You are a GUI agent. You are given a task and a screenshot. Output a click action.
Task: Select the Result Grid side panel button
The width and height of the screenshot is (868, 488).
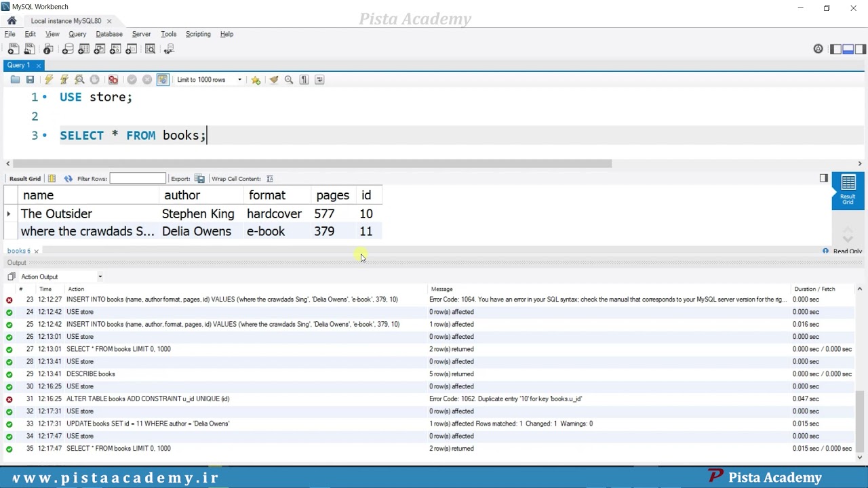848,190
